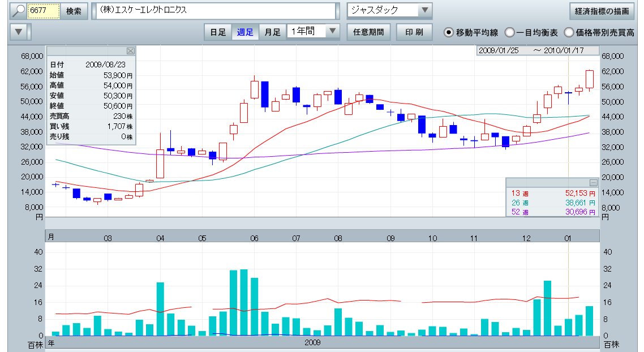Expand the collapsed panel triangle button

coord(19,32)
